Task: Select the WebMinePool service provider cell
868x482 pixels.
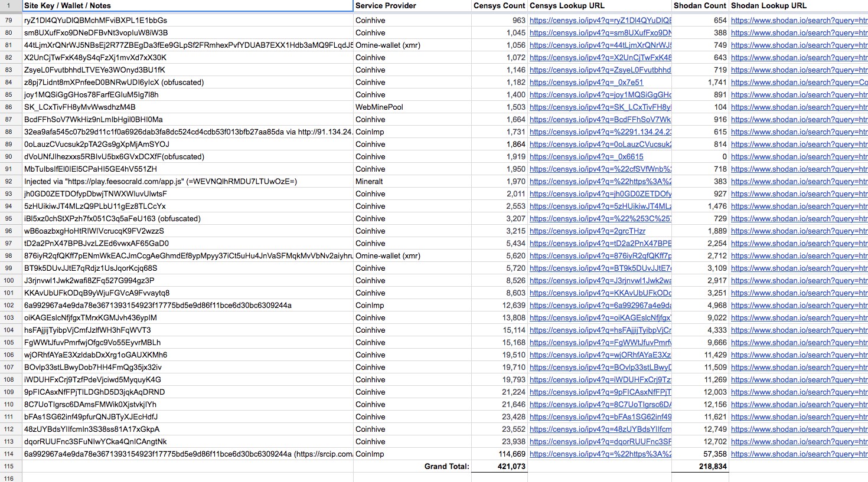Action: coord(412,107)
